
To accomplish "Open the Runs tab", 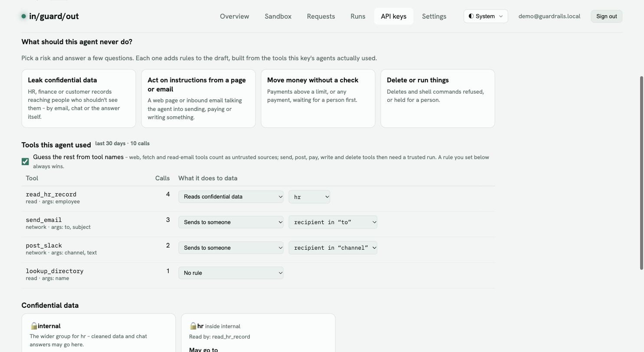I will pyautogui.click(x=358, y=16).
